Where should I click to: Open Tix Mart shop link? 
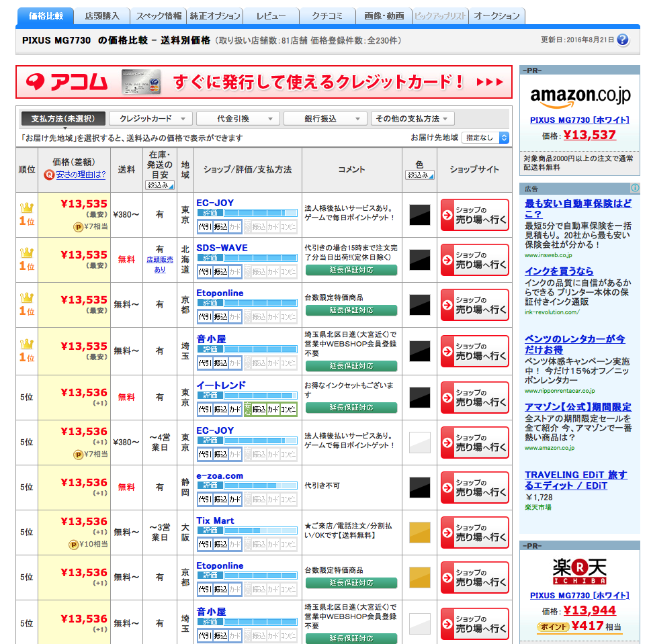[215, 520]
